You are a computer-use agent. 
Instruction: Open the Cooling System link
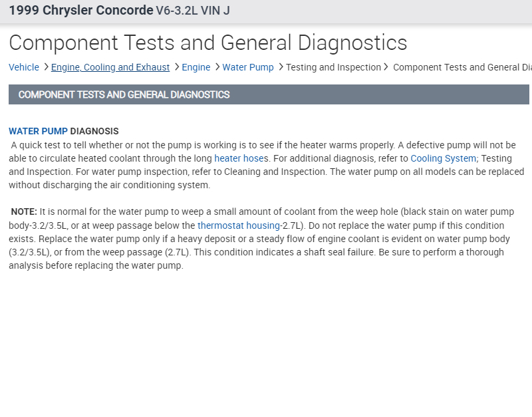point(444,158)
